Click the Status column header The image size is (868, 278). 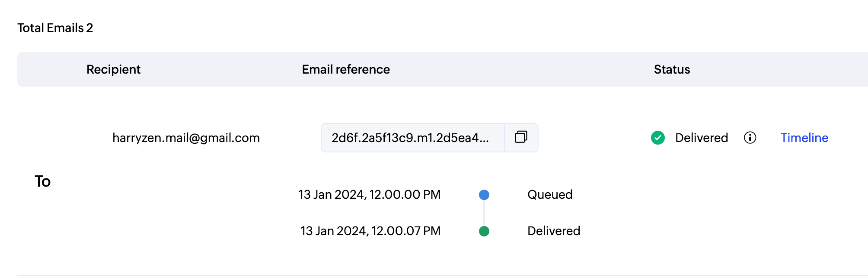pos(672,69)
